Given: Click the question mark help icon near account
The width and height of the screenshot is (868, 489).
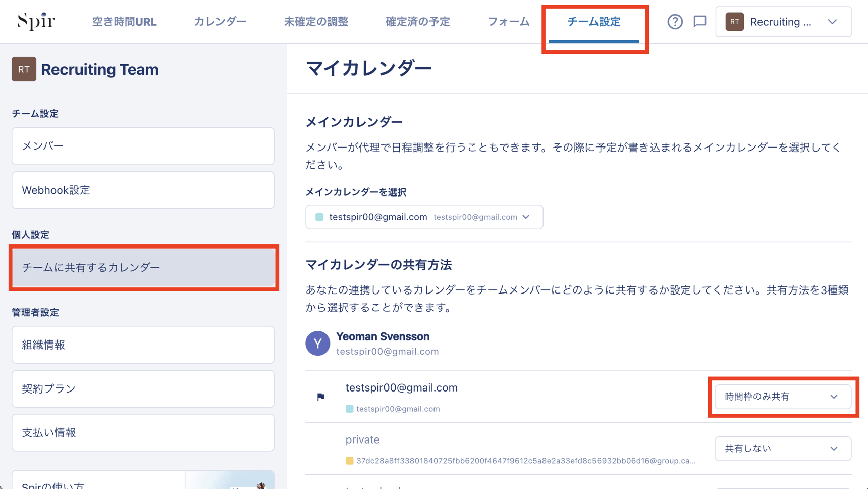Looking at the screenshot, I should point(675,21).
